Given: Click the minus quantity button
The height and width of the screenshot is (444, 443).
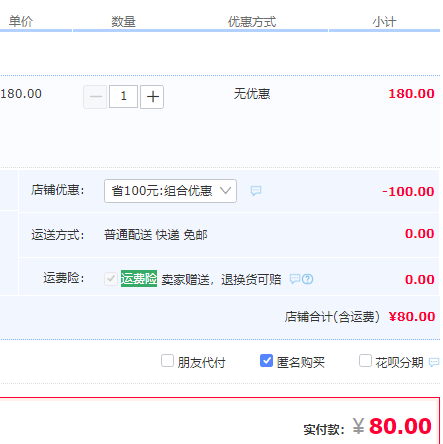Looking at the screenshot, I should 95,97.
